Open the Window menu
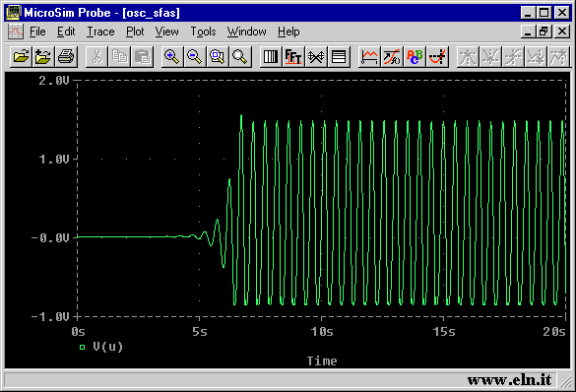This screenshot has width=576, height=392. coord(246,32)
